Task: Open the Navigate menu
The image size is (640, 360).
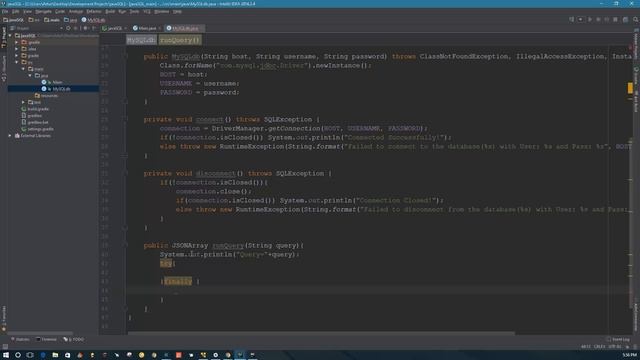Action: point(43,12)
